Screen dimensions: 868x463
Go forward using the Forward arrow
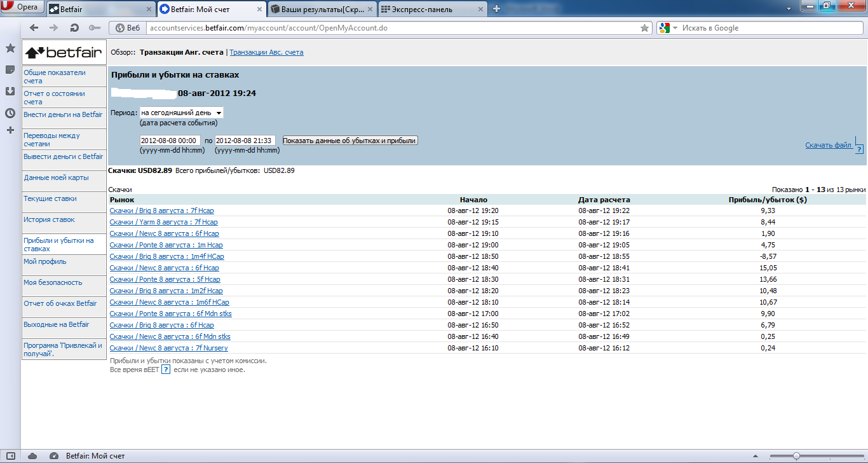(54, 28)
